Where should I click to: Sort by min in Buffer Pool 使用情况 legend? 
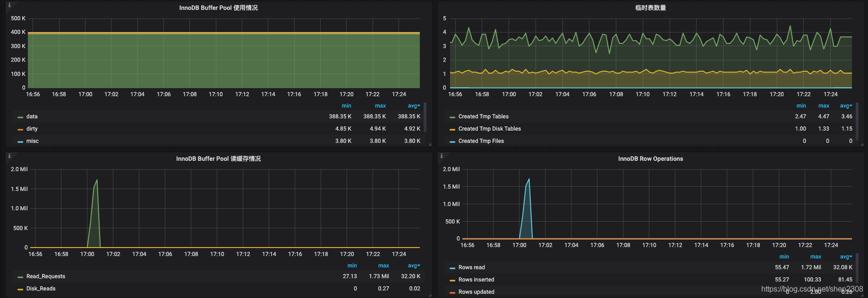(x=346, y=106)
